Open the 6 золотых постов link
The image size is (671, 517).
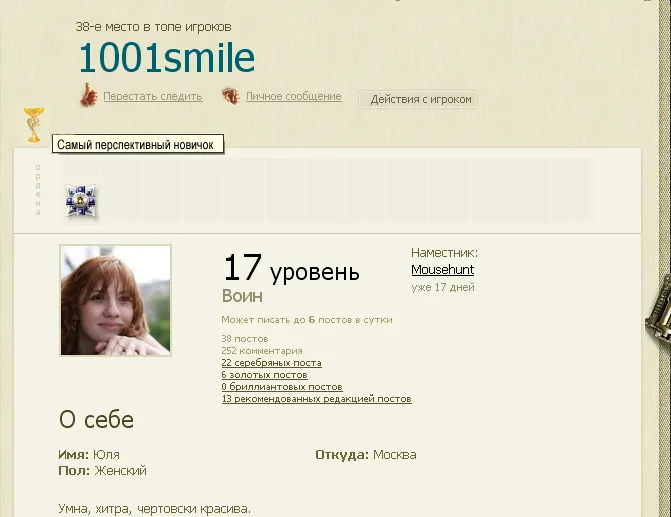click(264, 375)
